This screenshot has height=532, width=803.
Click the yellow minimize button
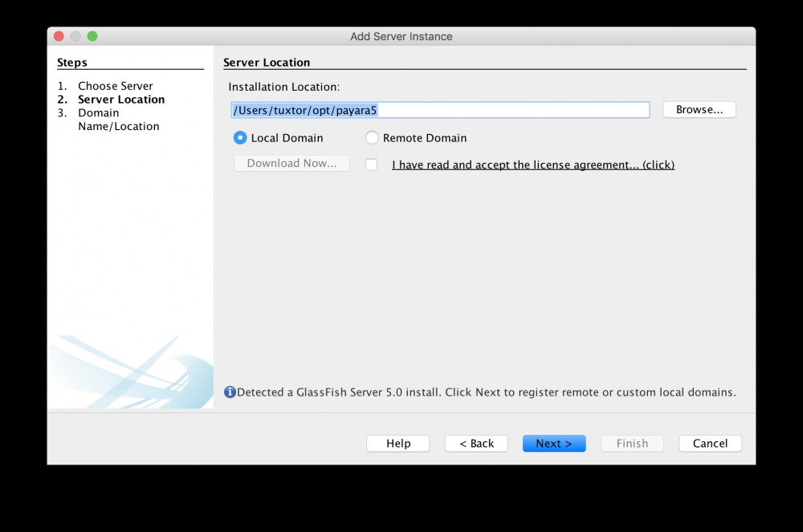[75, 36]
